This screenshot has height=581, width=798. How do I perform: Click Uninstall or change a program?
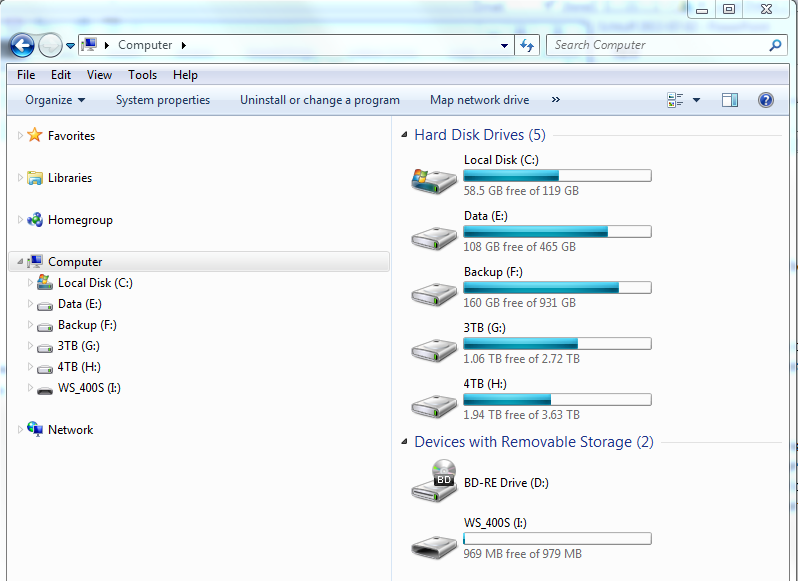tap(320, 100)
